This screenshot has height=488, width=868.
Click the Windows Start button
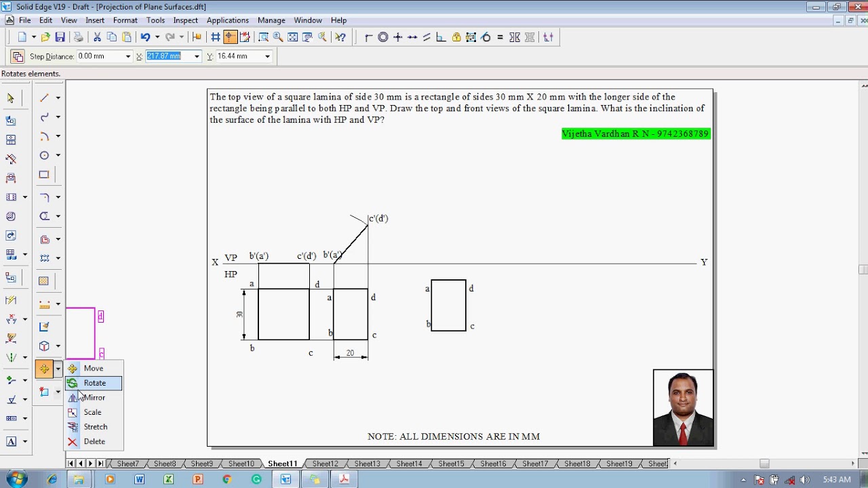pyautogui.click(x=16, y=479)
